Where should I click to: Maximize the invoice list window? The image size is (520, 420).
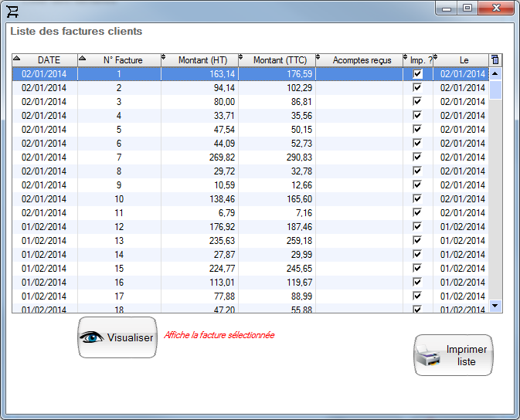(467, 8)
